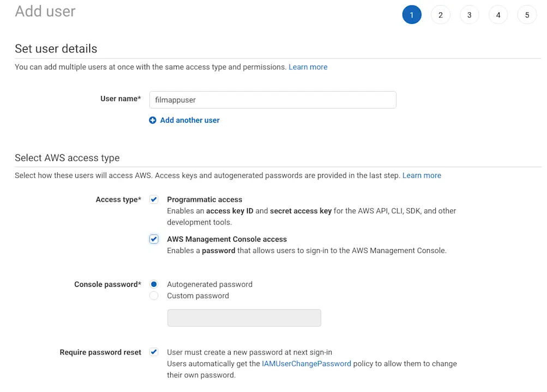Open Learn more link under Set user details
Viewport: 547px width, 392px height.
point(308,67)
